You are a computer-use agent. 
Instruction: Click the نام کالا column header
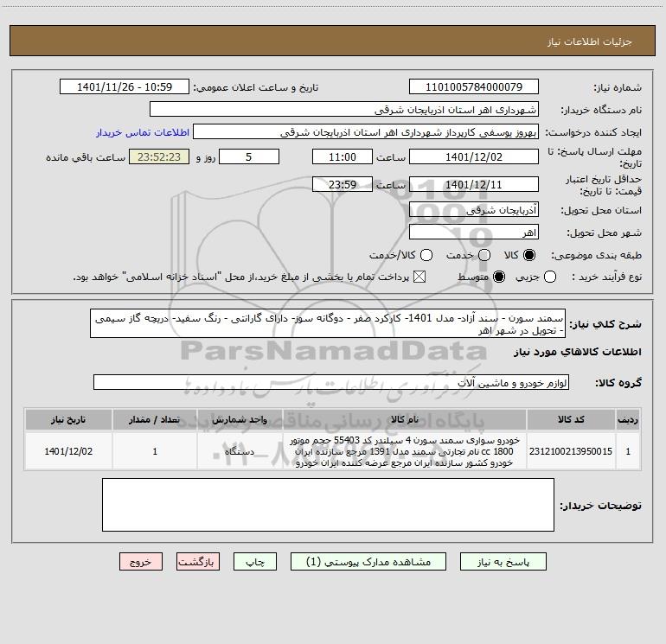click(x=405, y=419)
